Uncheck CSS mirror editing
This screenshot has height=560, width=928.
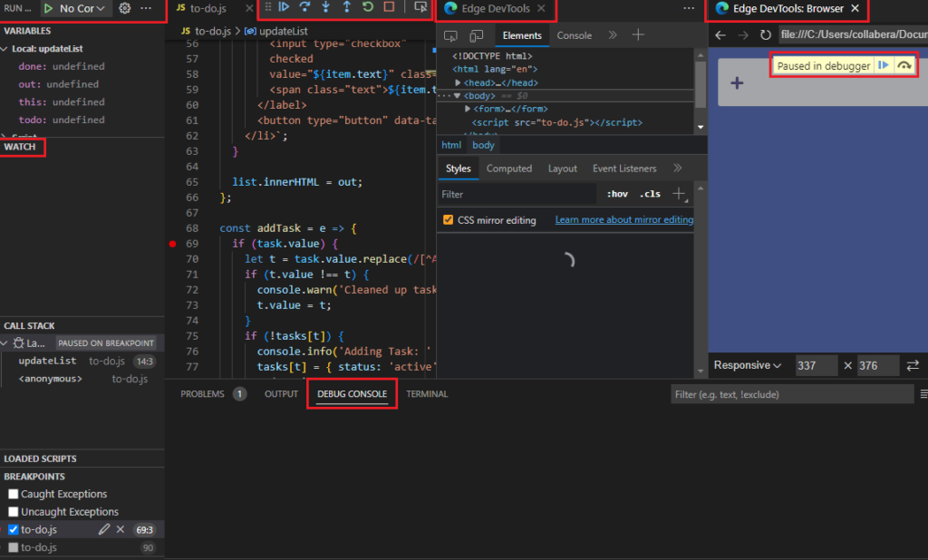tap(448, 219)
